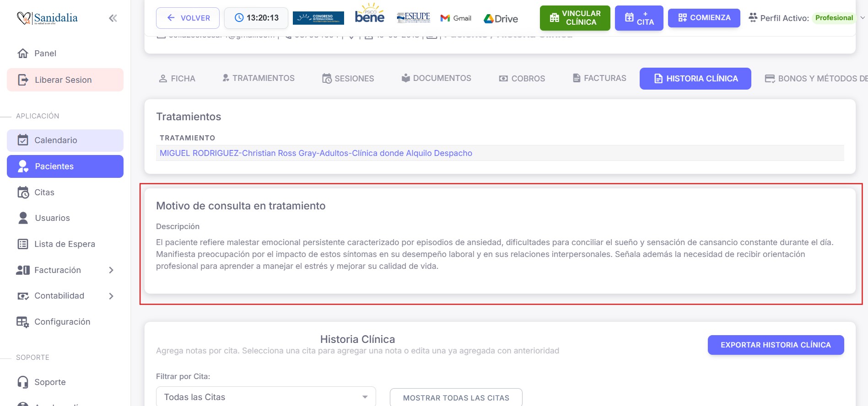Image resolution: width=868 pixels, height=406 pixels.
Task: Open the Todas las Citas dropdown
Action: point(266,397)
